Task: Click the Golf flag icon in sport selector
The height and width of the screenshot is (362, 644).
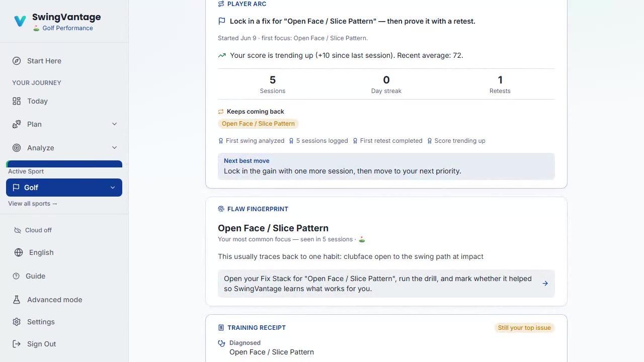Action: click(x=16, y=188)
